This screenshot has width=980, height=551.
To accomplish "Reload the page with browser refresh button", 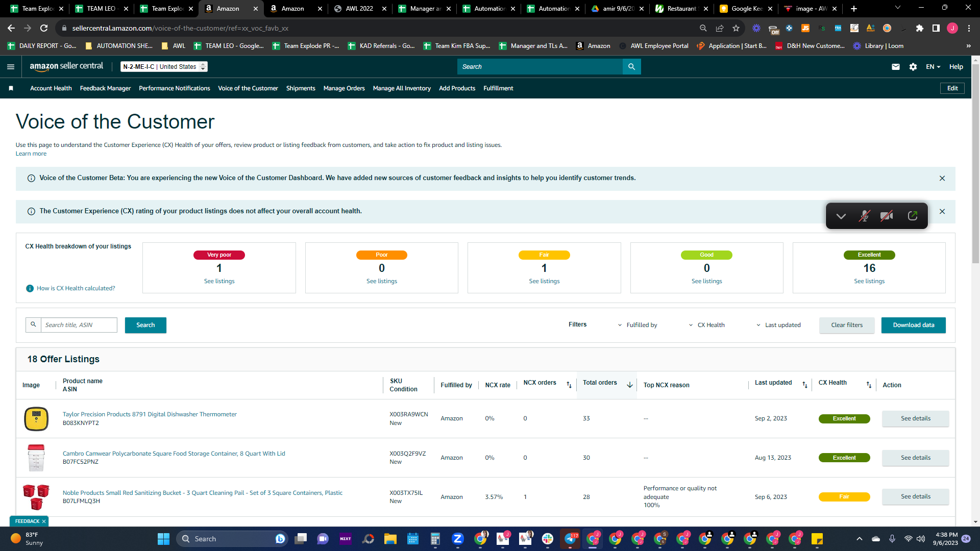I will tap(44, 28).
